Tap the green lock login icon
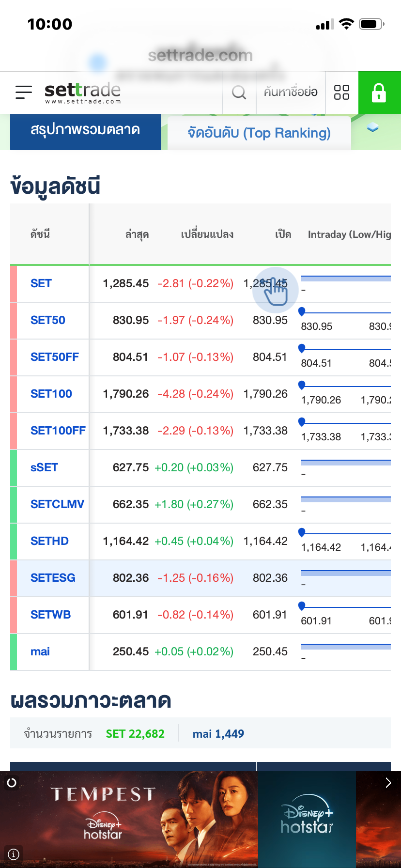The width and height of the screenshot is (401, 868). coord(379,92)
